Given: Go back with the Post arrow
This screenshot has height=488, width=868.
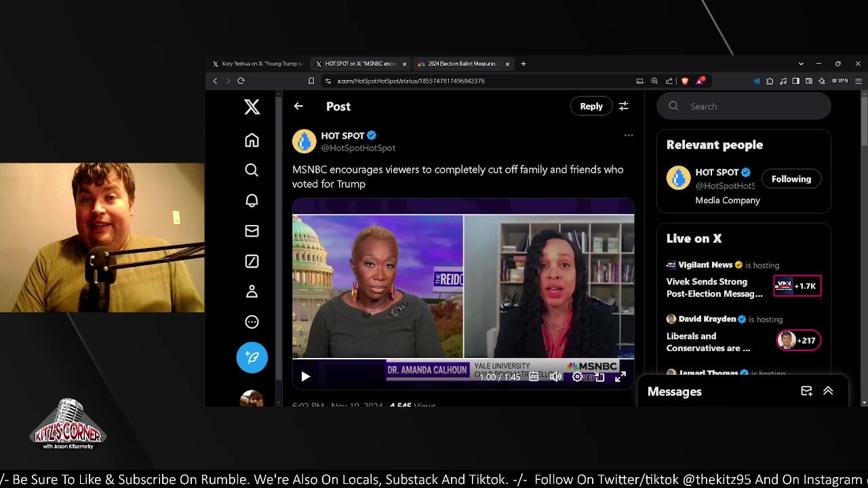Looking at the screenshot, I should click(x=298, y=106).
